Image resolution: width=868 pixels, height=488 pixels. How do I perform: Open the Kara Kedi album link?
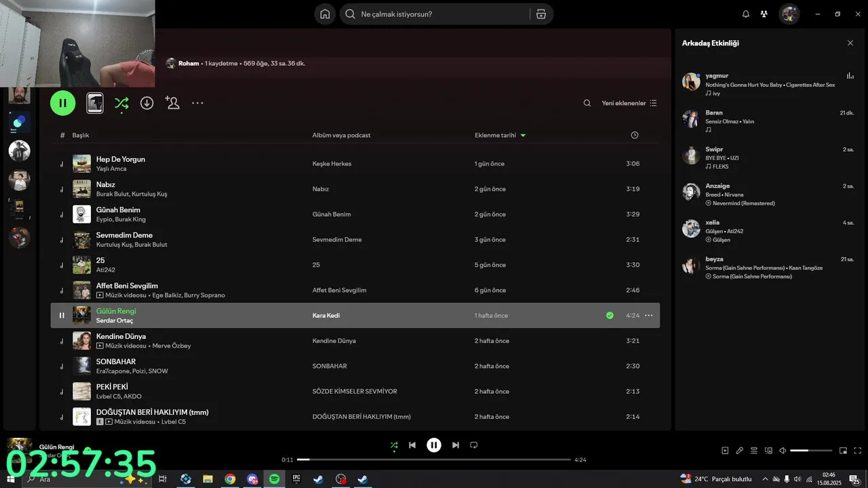pos(326,315)
